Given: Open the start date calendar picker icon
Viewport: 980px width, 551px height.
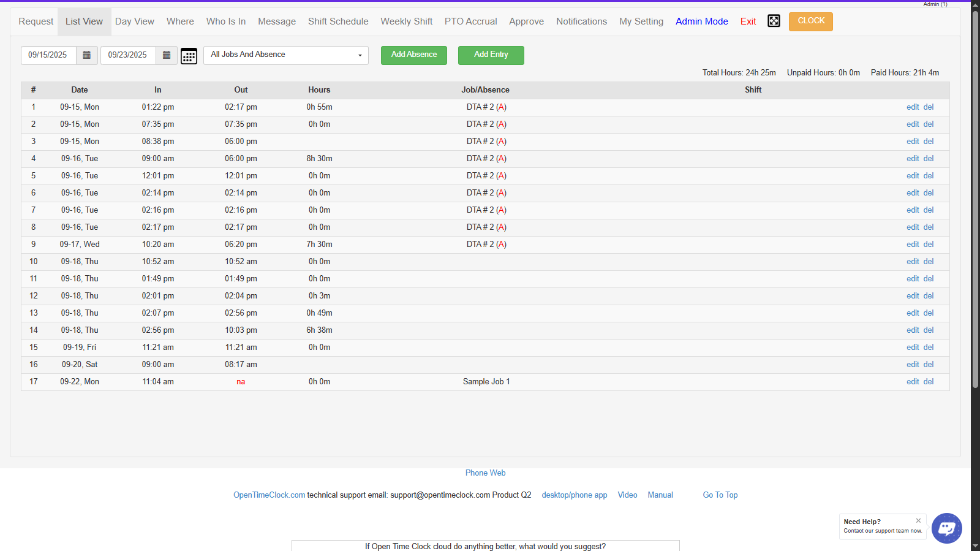Looking at the screenshot, I should tap(86, 55).
